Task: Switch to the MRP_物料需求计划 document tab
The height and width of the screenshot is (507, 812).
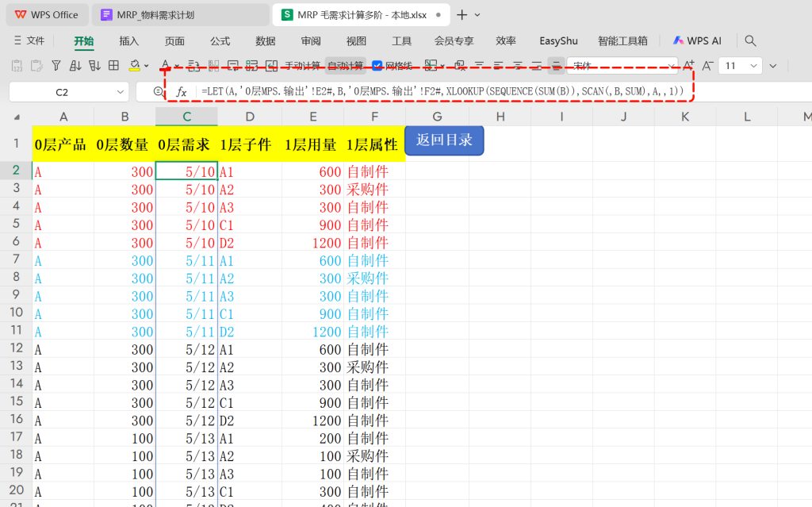Action: tap(180, 15)
